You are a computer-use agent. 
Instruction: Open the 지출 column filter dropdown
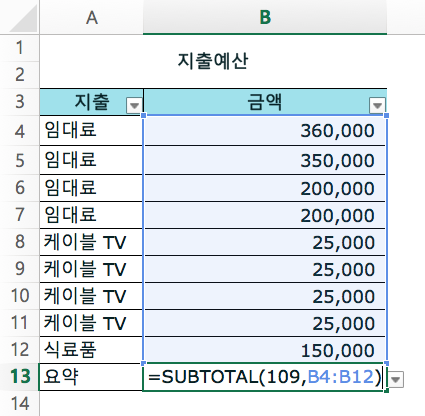134,106
